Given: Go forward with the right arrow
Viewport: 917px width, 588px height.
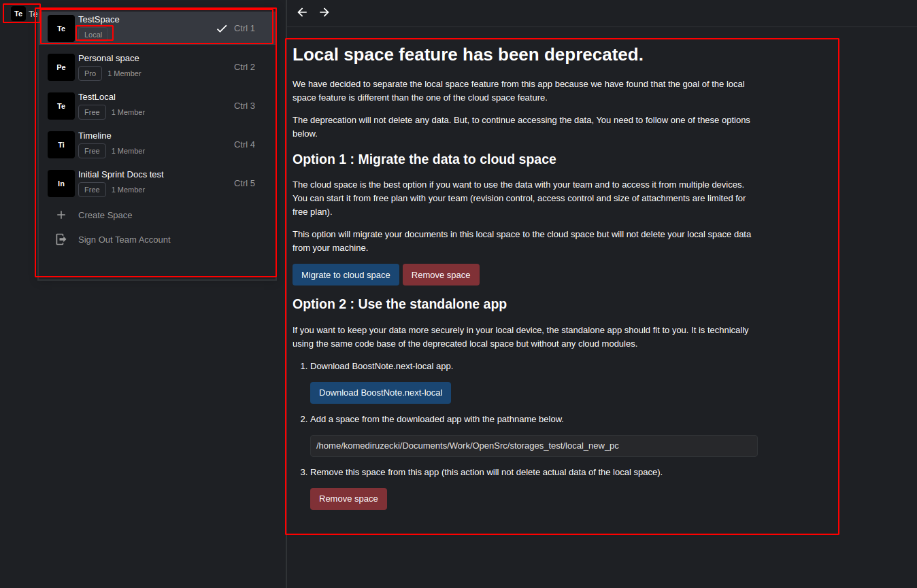Looking at the screenshot, I should (x=324, y=12).
